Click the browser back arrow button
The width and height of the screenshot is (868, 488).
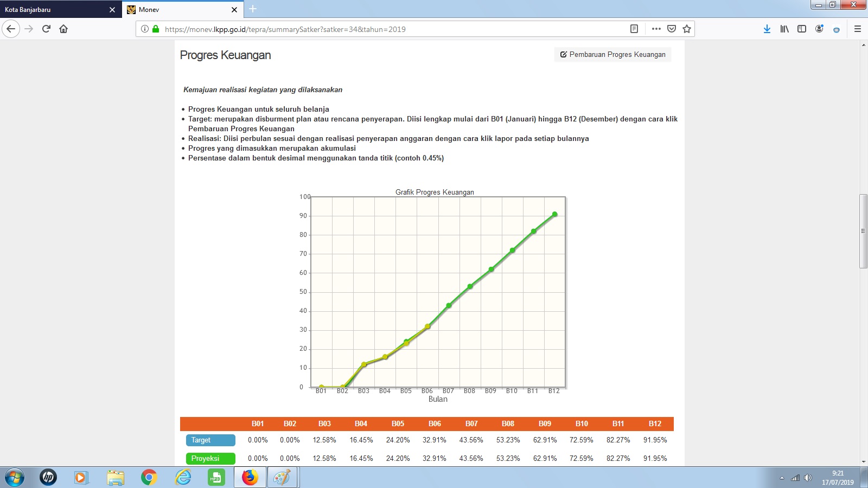(11, 29)
